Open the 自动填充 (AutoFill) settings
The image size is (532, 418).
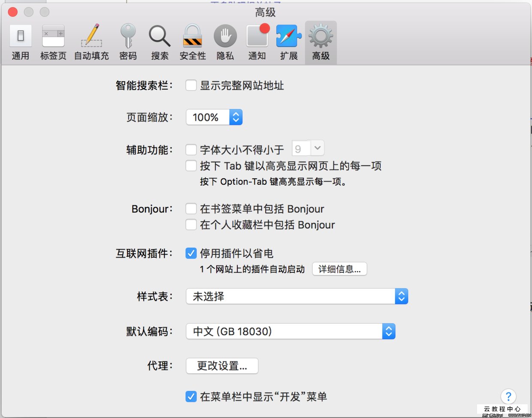click(91, 41)
